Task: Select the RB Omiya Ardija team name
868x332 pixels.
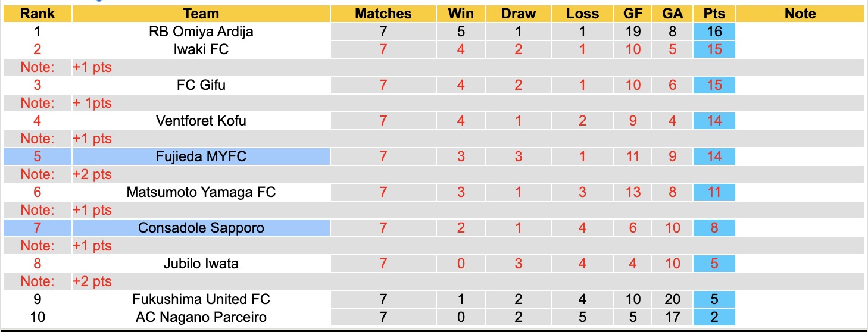Action: [201, 32]
